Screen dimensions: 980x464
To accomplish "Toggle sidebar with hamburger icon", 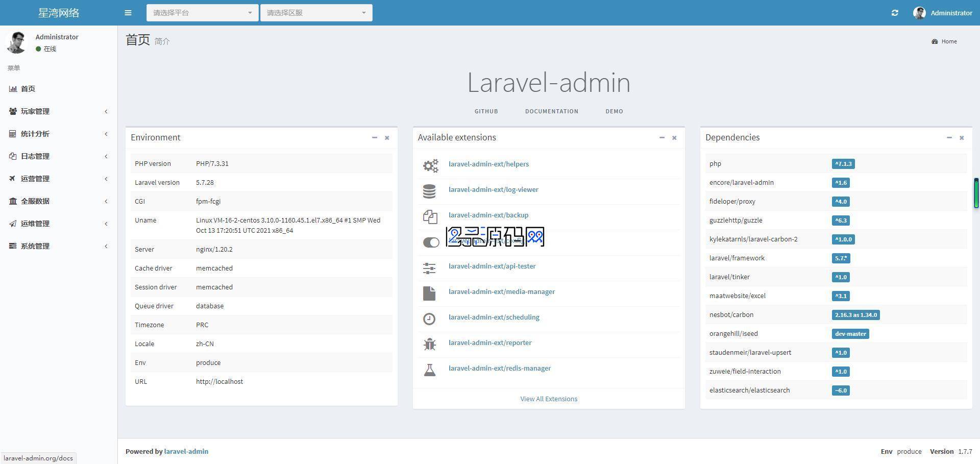I will (x=128, y=13).
